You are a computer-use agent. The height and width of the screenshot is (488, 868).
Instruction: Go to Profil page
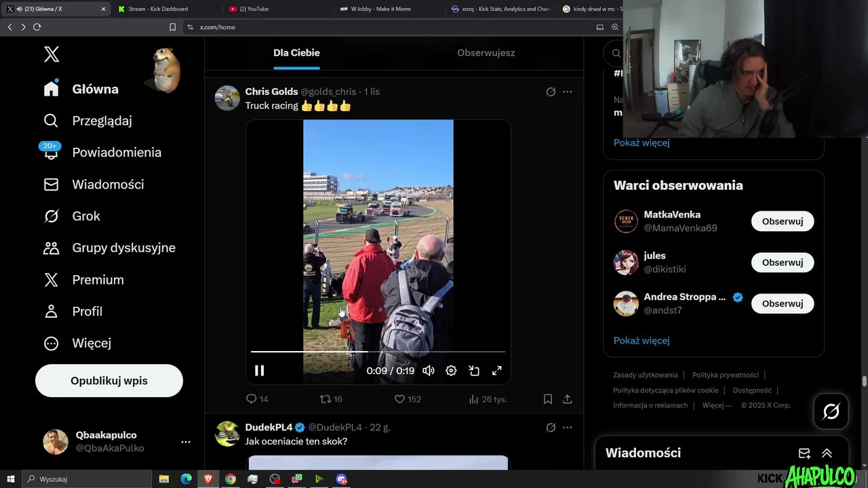coord(73,312)
